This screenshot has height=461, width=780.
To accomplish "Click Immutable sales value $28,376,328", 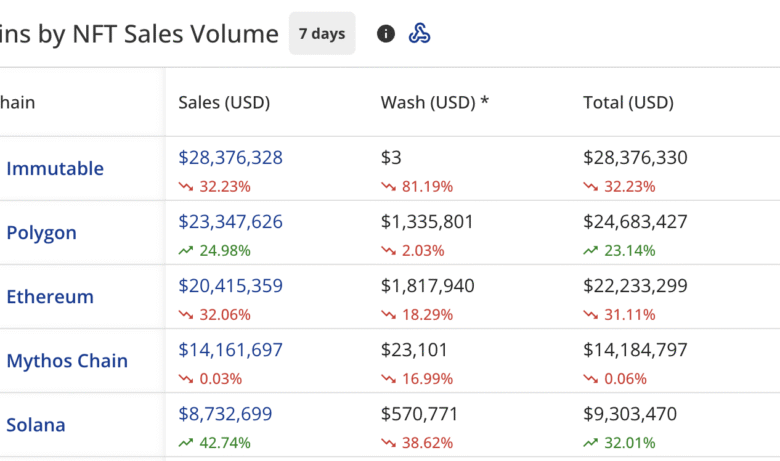I will (x=230, y=158).
